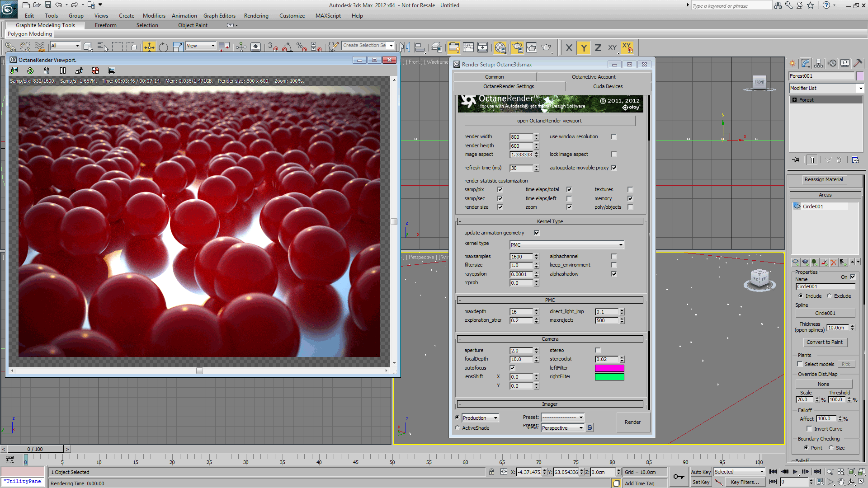
Task: Click the magenta leftFilter color swatch
Action: 609,368
